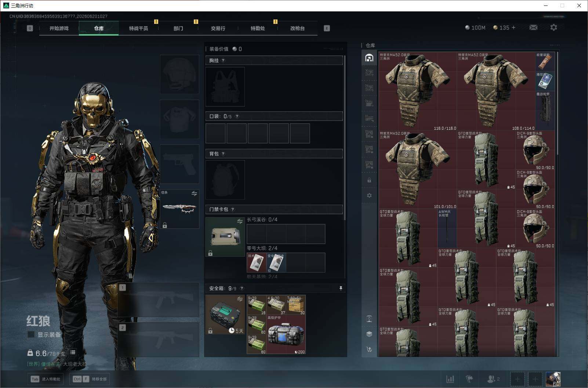Open the weight details list icon

[73, 353]
